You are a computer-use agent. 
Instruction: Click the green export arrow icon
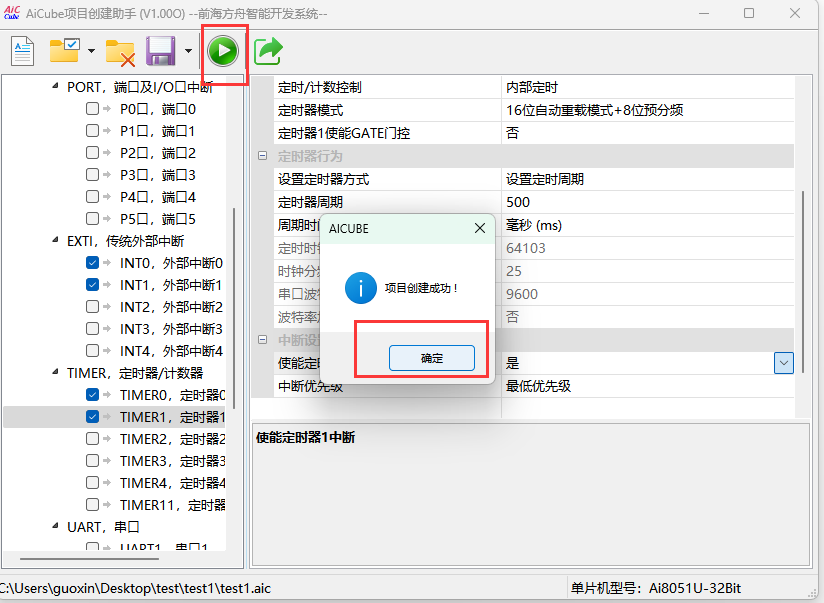point(269,51)
